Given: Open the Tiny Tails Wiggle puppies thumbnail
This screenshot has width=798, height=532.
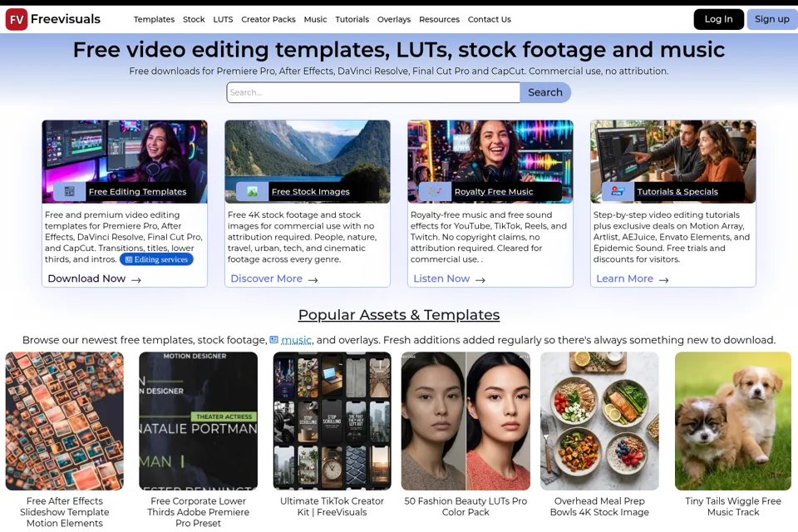Looking at the screenshot, I should 733,421.
